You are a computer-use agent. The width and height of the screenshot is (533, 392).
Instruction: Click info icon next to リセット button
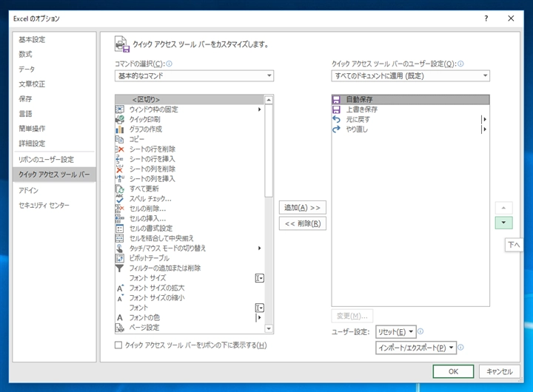pos(420,331)
